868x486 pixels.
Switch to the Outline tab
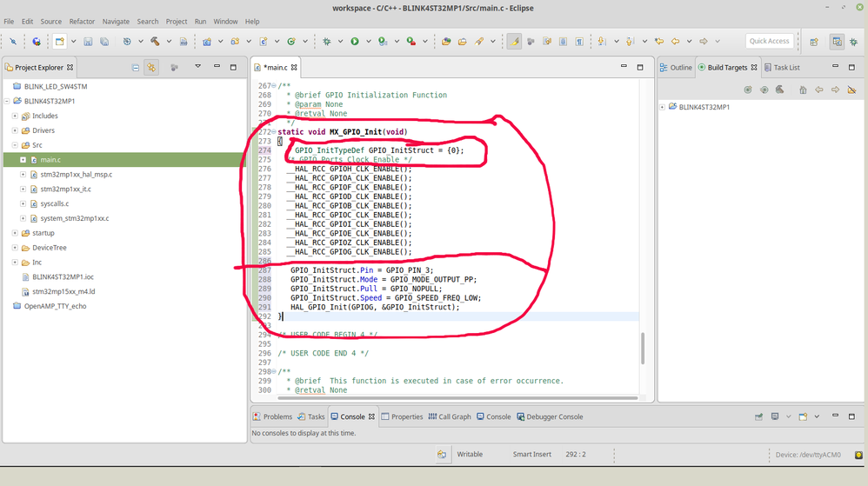[676, 68]
